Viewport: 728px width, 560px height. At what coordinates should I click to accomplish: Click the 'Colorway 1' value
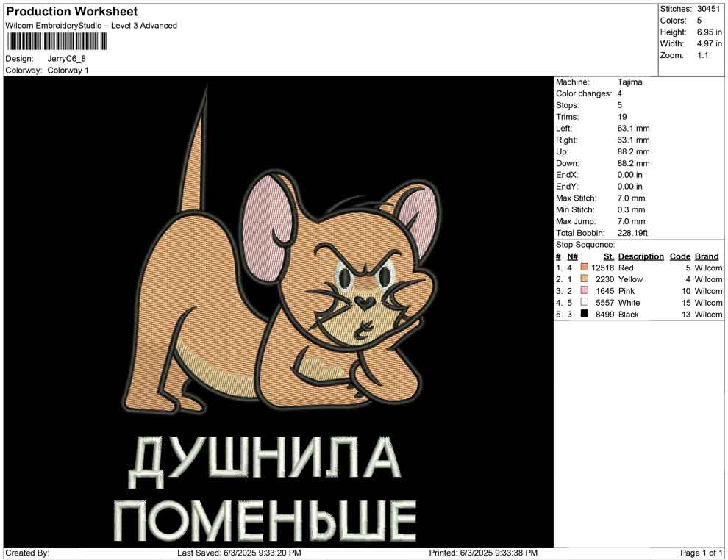tap(68, 71)
